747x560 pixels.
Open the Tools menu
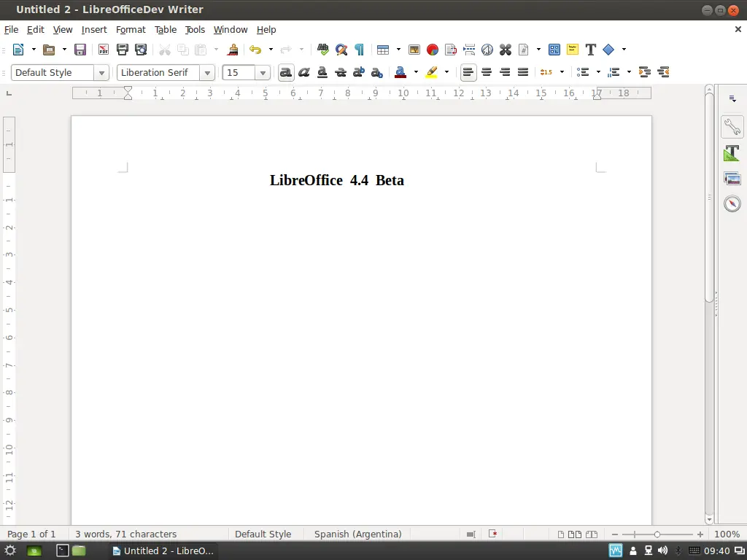click(x=195, y=29)
